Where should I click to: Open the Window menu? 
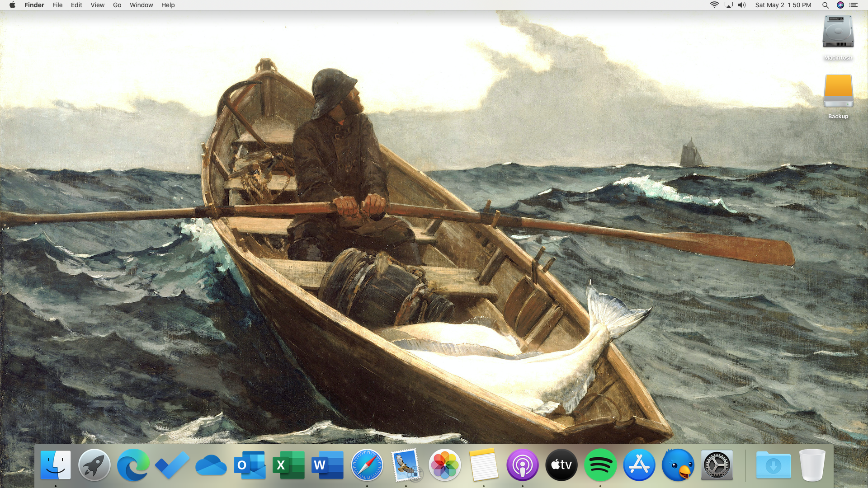click(x=141, y=5)
